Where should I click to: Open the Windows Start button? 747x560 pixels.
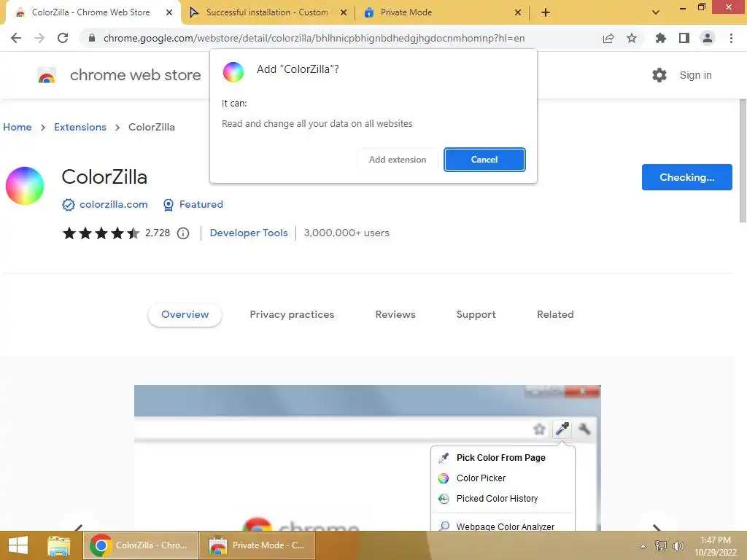tap(18, 545)
